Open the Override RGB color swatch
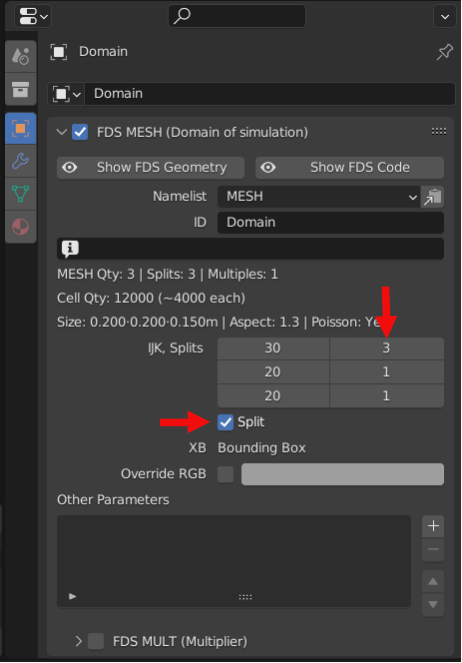Image resolution: width=462 pixels, height=663 pixels. 342,474
